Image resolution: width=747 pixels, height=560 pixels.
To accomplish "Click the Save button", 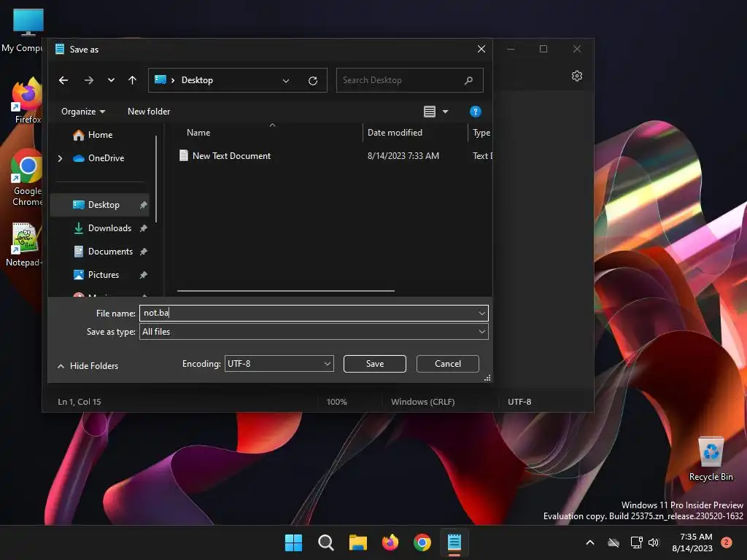I will pos(375,364).
